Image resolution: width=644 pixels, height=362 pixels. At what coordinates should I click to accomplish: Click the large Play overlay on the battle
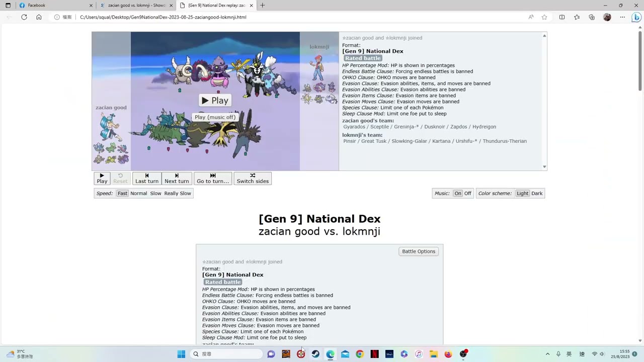215,101
